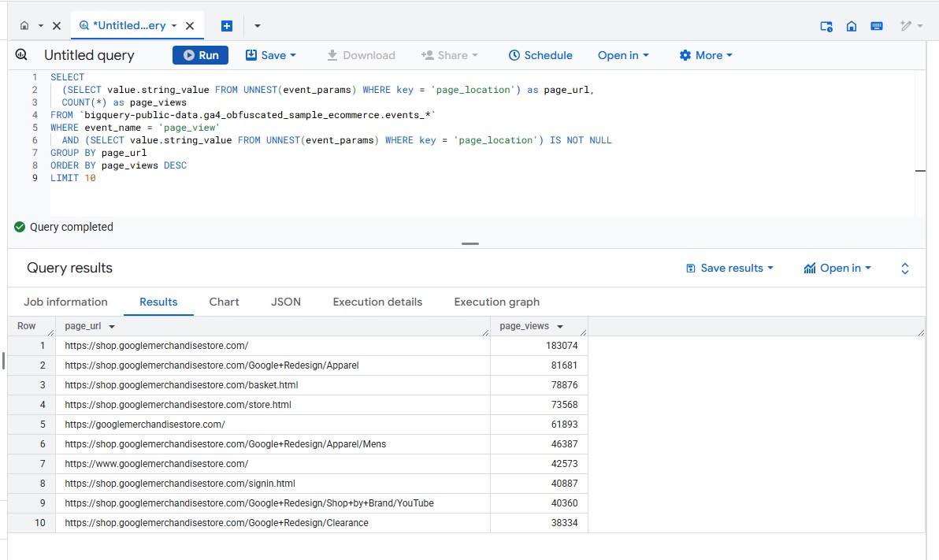Click the top-right home icon
The image size is (939, 560).
point(852,26)
